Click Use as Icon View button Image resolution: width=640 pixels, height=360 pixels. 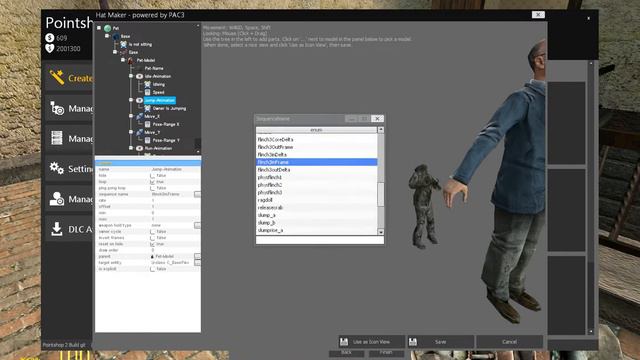click(371, 342)
